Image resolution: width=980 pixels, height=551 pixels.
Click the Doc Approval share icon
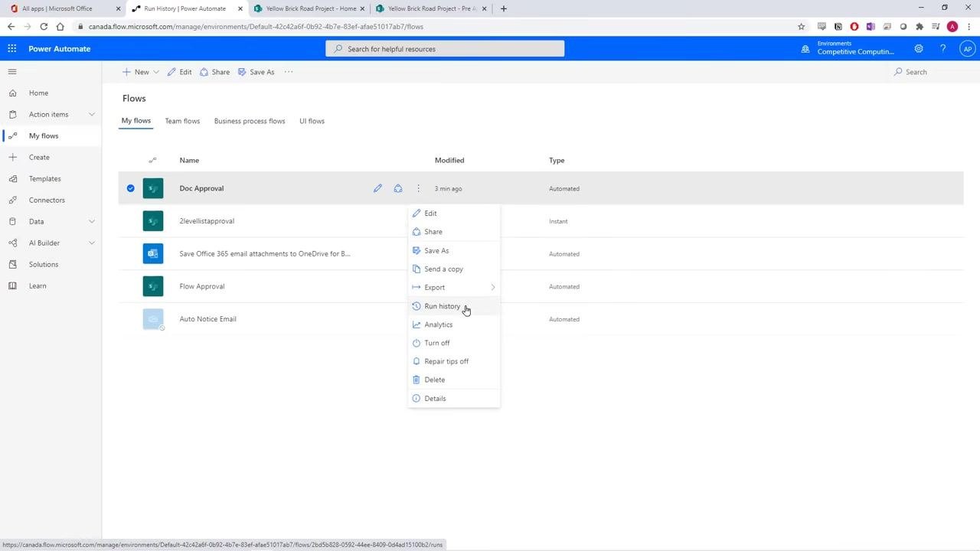pyautogui.click(x=398, y=188)
